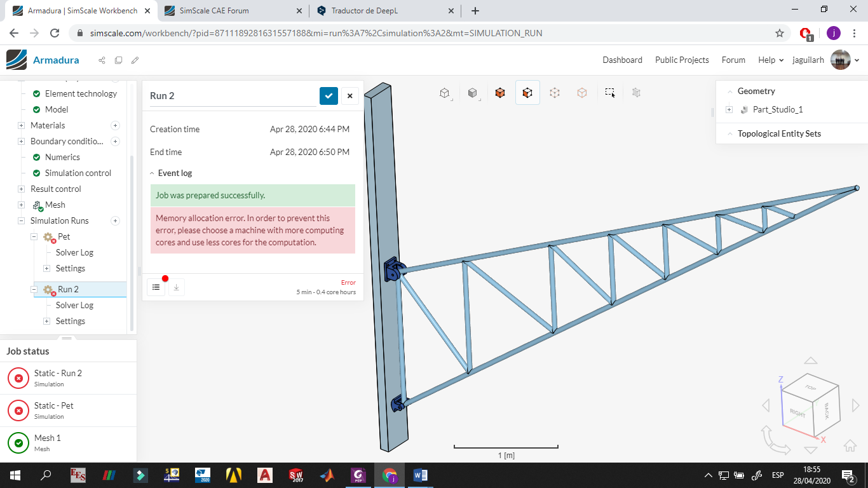
Task: Confirm Run 2 name with blue checkmark
Action: pos(329,96)
